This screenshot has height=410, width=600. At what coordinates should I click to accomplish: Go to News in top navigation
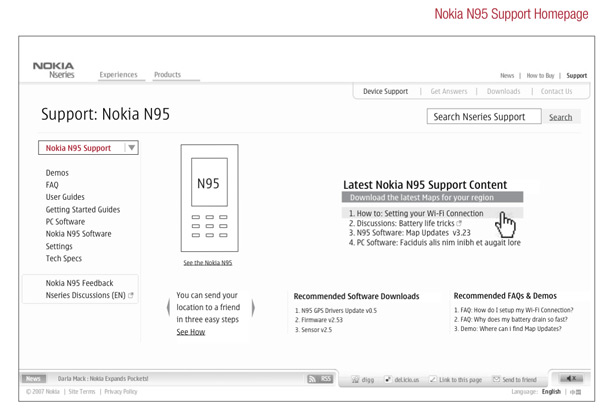coord(507,76)
